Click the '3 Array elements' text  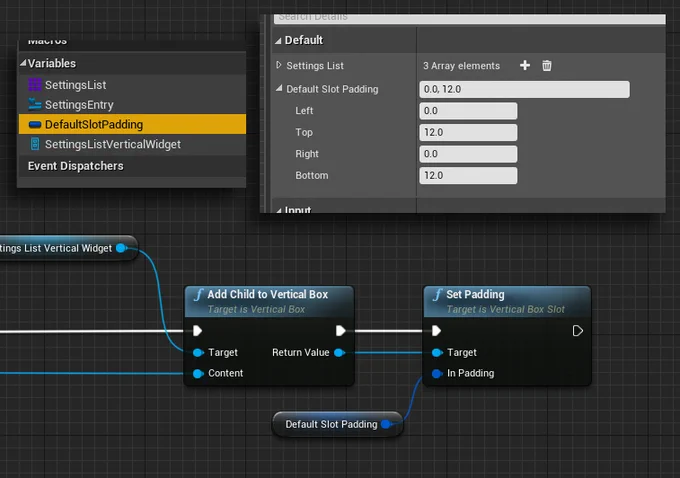point(461,66)
